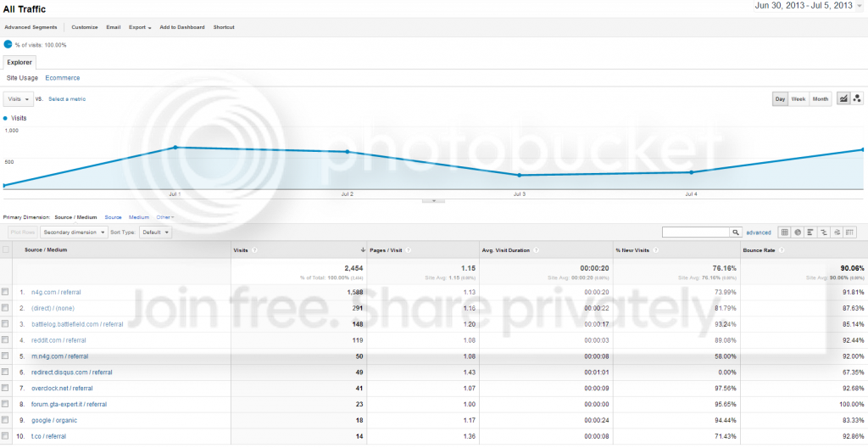Sort by Bounce Rate column header
This screenshot has height=448, width=868.
click(760, 250)
